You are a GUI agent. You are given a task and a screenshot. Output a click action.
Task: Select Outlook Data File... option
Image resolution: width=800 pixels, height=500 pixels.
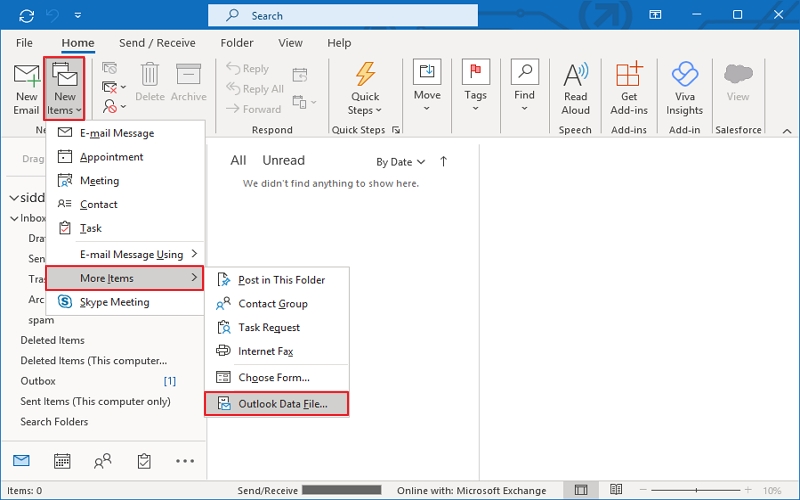(x=277, y=404)
